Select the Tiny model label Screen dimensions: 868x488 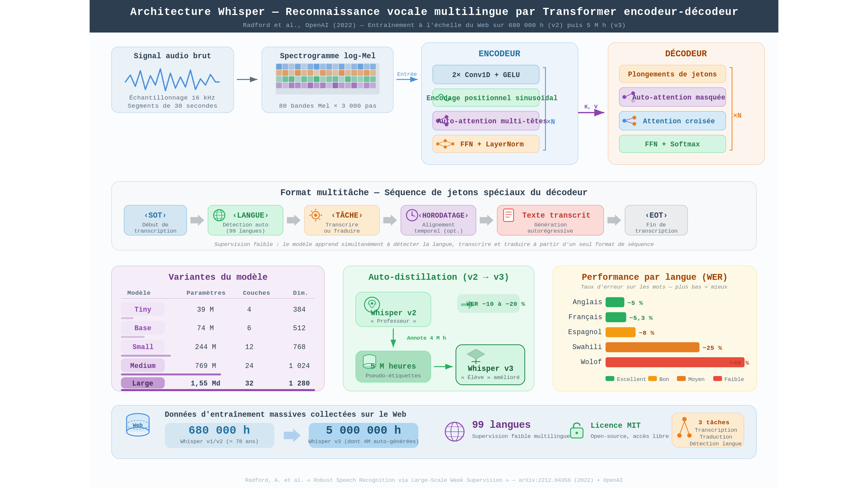click(143, 309)
